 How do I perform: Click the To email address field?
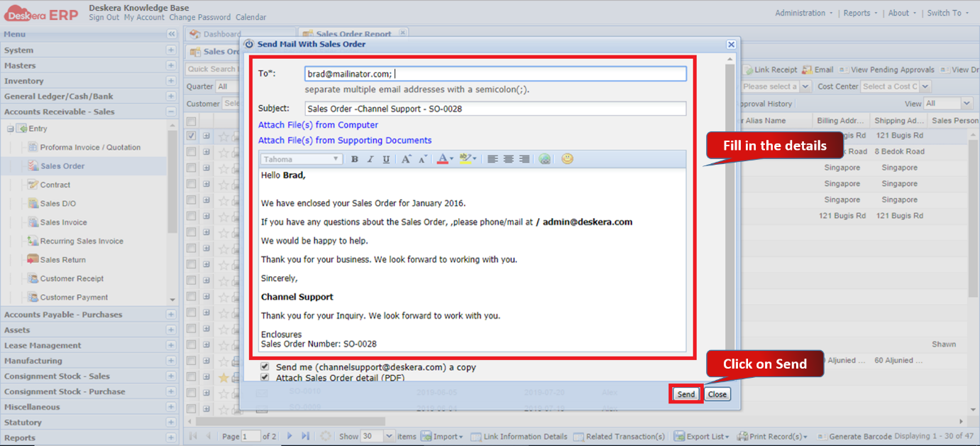pos(495,74)
